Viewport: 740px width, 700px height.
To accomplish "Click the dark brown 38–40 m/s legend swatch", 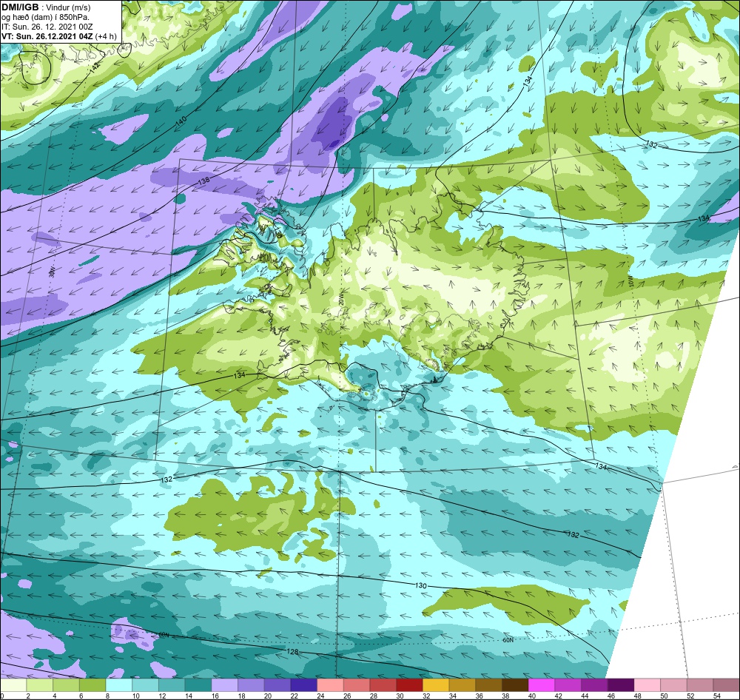I will coord(515,685).
